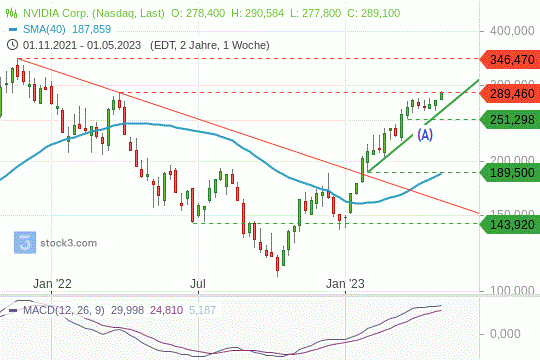Click the Jan '23 timeline marker
This screenshot has height=360, width=540.
pos(345,284)
